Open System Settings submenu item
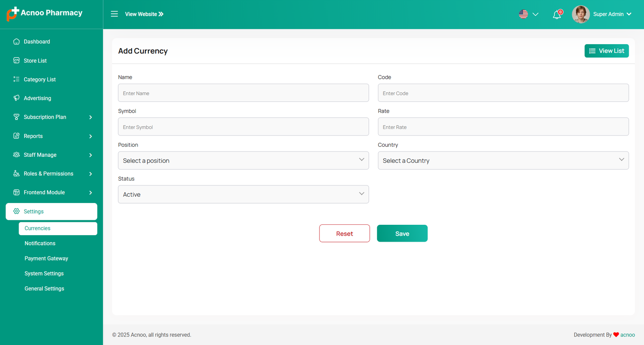This screenshot has height=345, width=644. click(x=44, y=273)
